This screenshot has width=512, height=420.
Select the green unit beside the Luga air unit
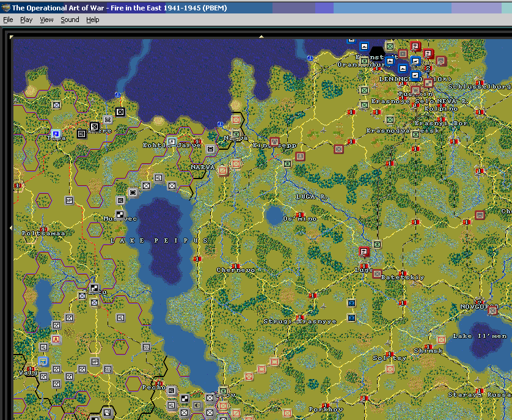377,244
